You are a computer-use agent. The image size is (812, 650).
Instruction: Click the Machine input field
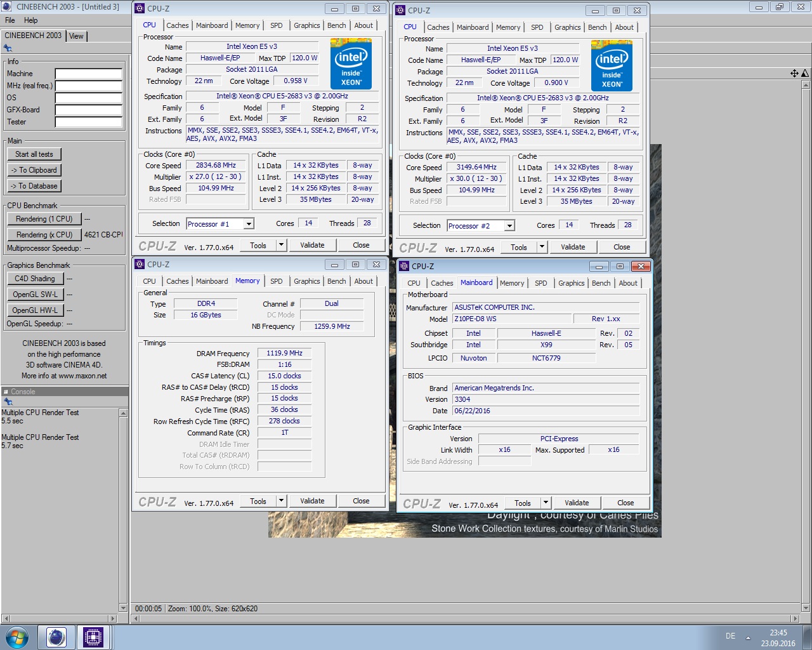[89, 74]
